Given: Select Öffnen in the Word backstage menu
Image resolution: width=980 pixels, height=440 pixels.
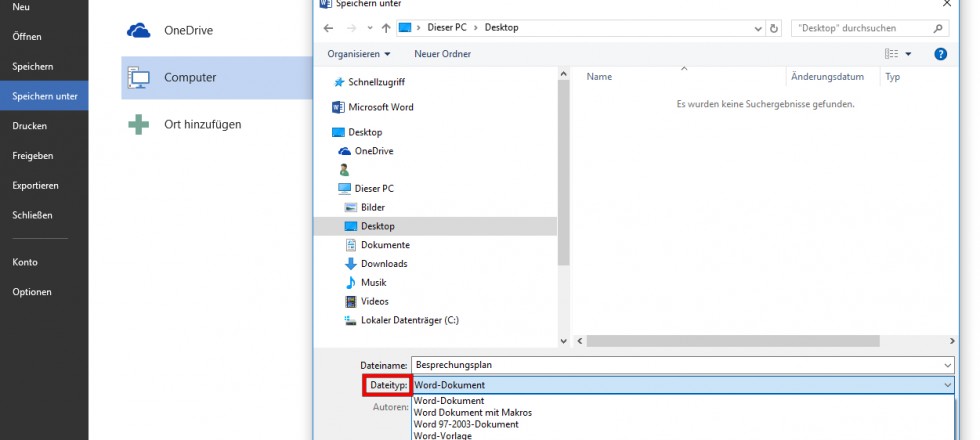Looking at the screenshot, I should click(x=44, y=37).
